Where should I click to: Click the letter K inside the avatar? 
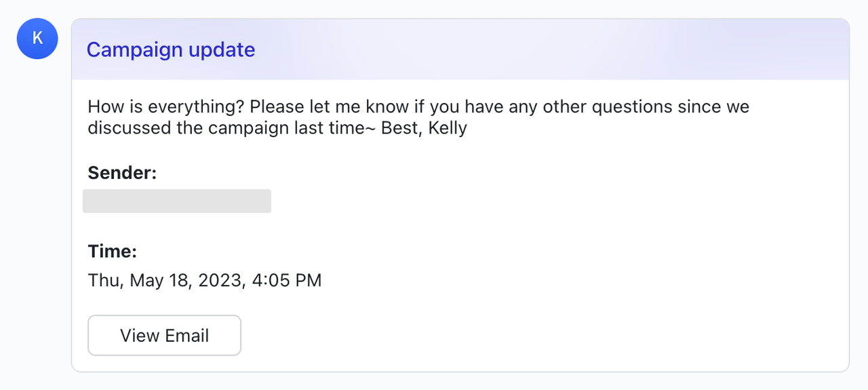point(37,39)
